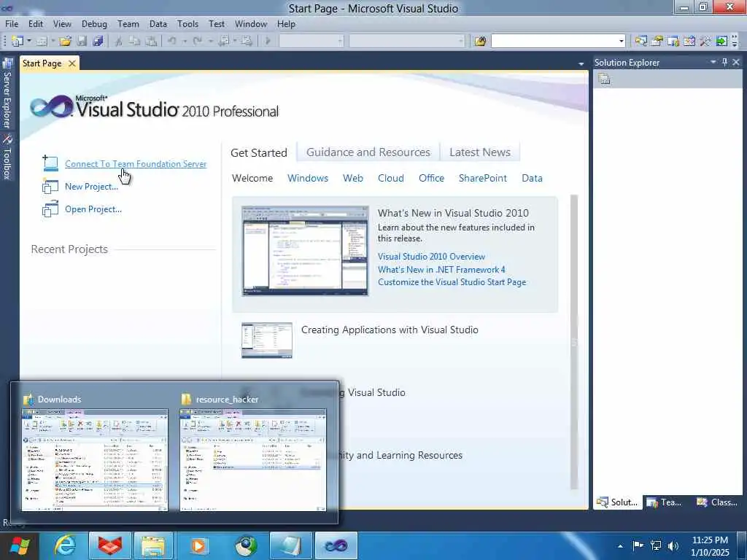The image size is (747, 560).
Task: Click the Open File folder icon
Action: [x=65, y=42]
